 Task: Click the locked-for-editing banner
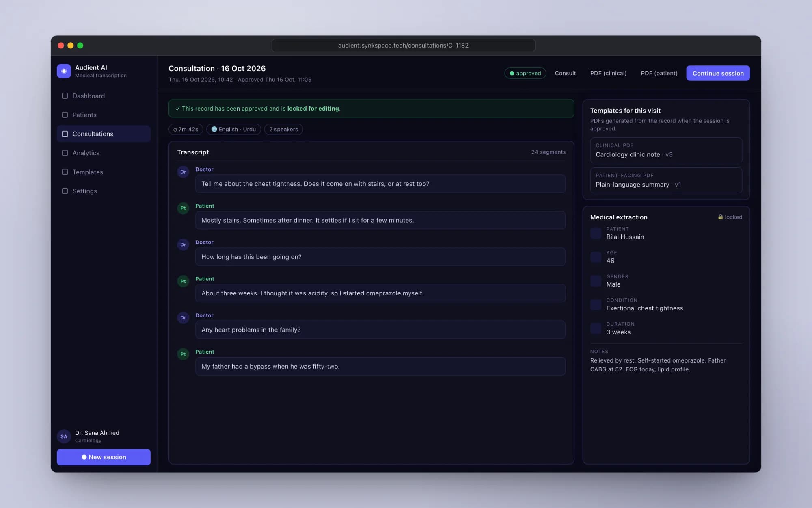pos(371,109)
